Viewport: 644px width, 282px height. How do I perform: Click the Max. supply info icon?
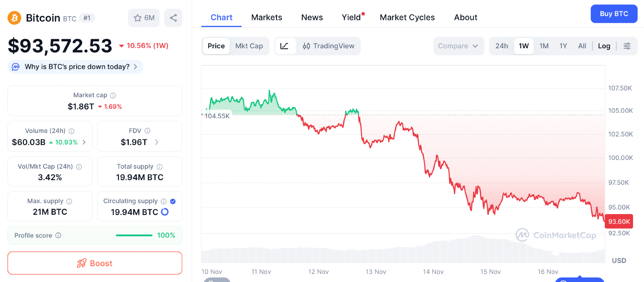click(69, 201)
